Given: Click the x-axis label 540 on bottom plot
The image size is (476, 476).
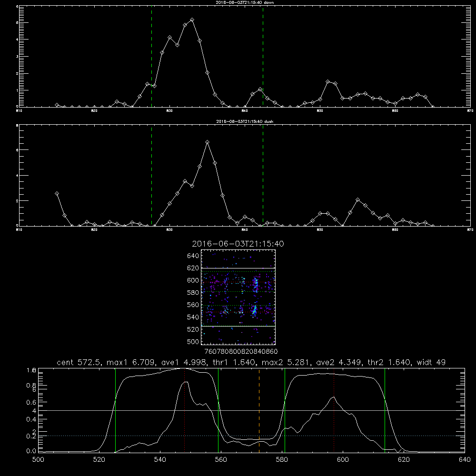Looking at the screenshot, I should tap(160, 460).
